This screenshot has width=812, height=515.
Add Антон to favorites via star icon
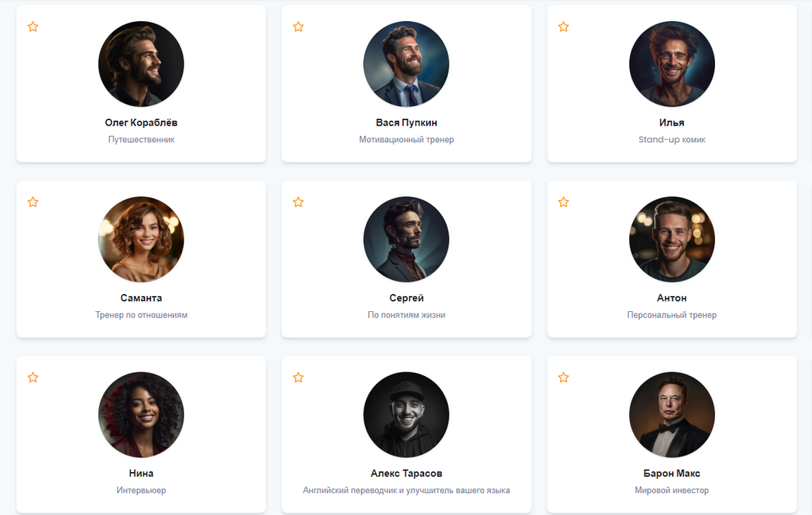[x=564, y=202]
